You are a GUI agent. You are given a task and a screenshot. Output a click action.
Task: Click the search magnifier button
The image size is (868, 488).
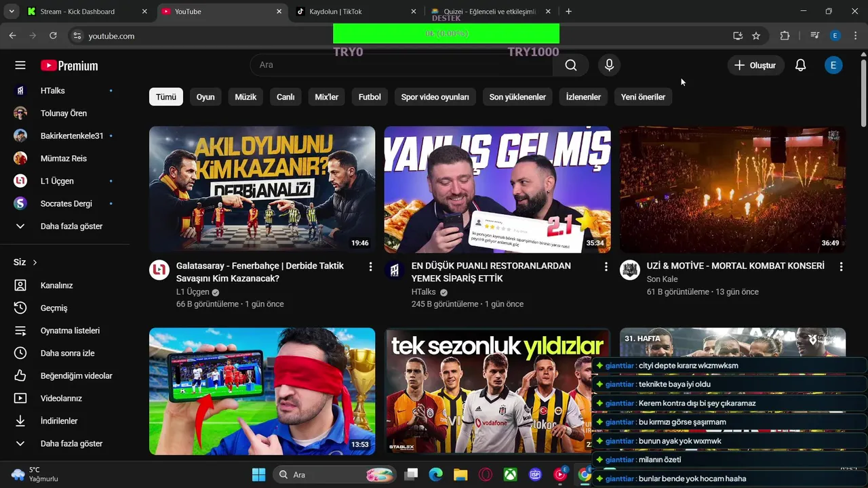tap(571, 65)
